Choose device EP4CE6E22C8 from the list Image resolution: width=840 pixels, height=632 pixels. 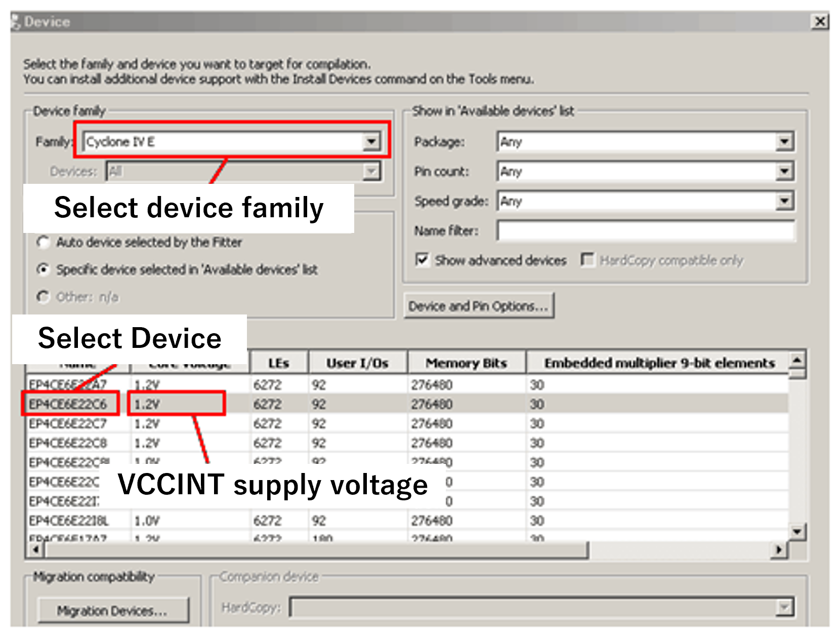click(68, 444)
